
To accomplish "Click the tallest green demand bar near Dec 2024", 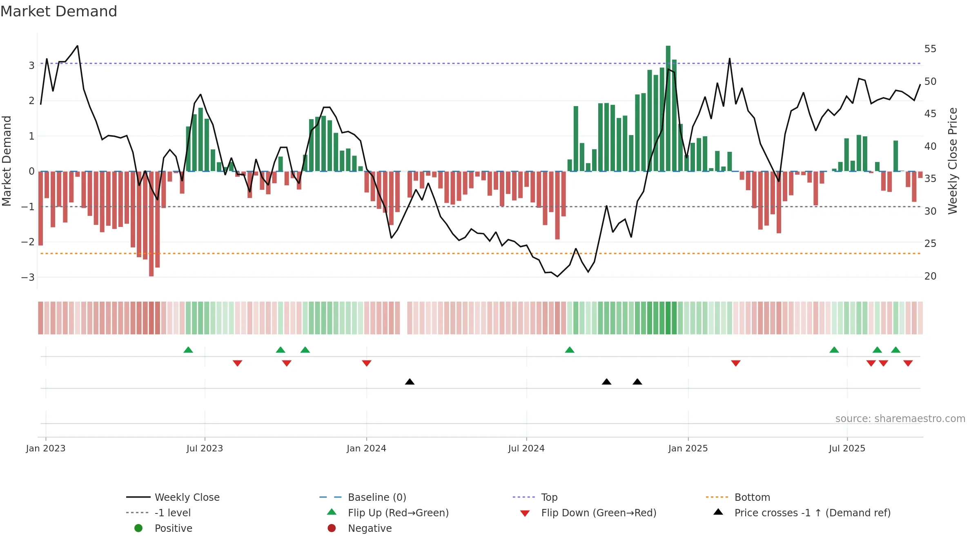I will [668, 109].
